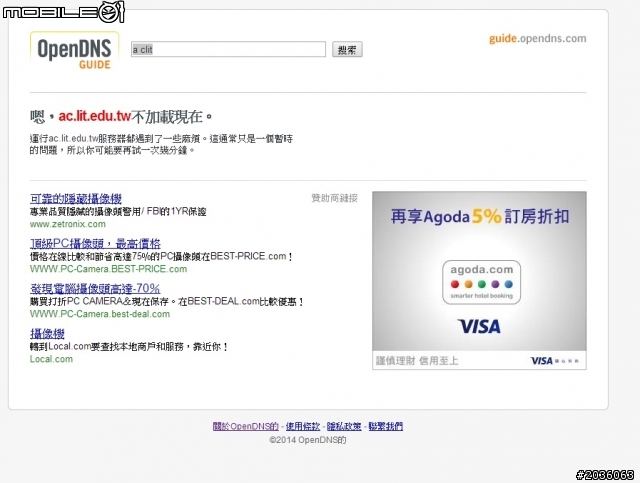
Task: Click the green Local.com URL
Action: 51,359
